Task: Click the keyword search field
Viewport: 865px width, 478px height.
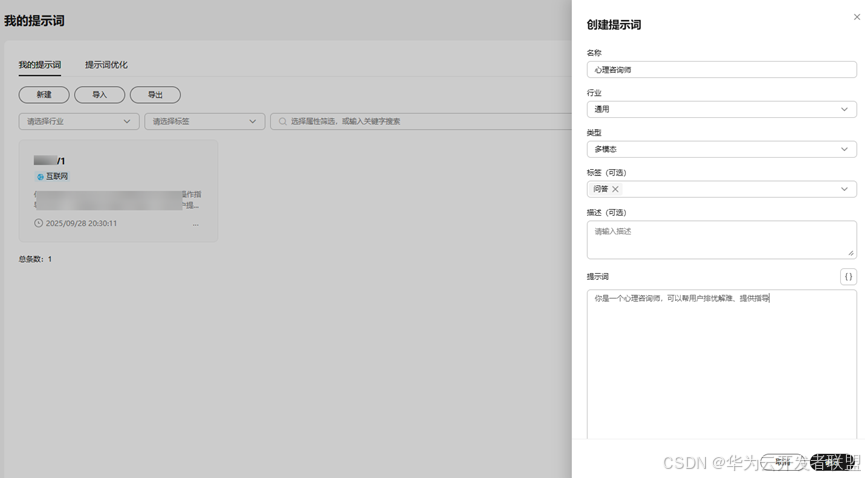Action: 420,121
